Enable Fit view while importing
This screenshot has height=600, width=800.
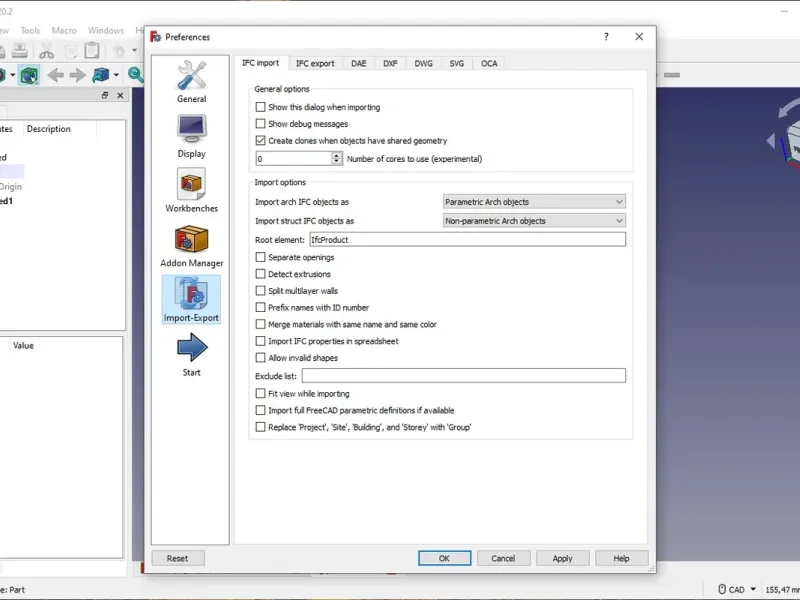click(260, 394)
